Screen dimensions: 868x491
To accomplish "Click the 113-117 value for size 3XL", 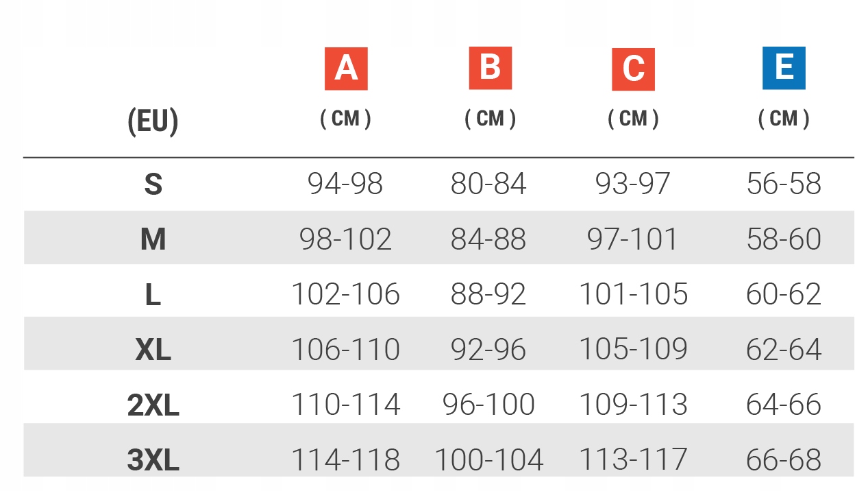I will 633,459.
